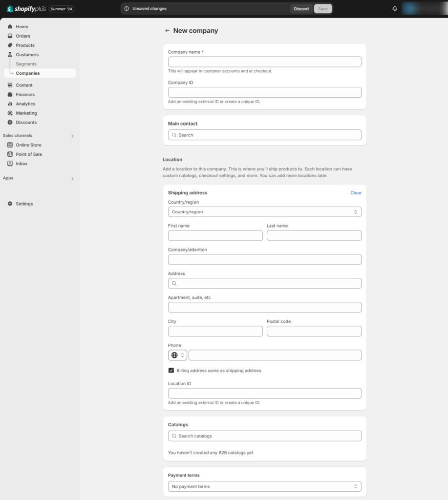This screenshot has height=500, width=448.
Task: Click the globe icon in Phone field
Action: 174,355
